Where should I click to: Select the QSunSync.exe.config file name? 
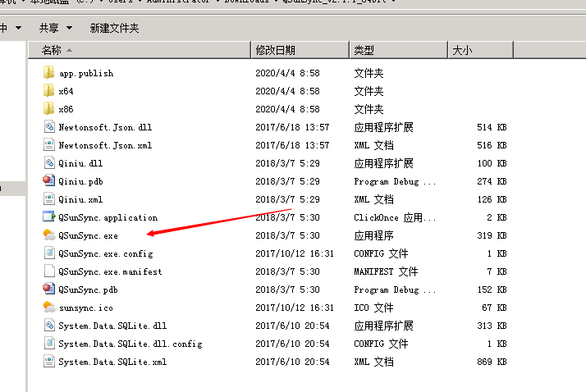[x=105, y=253]
